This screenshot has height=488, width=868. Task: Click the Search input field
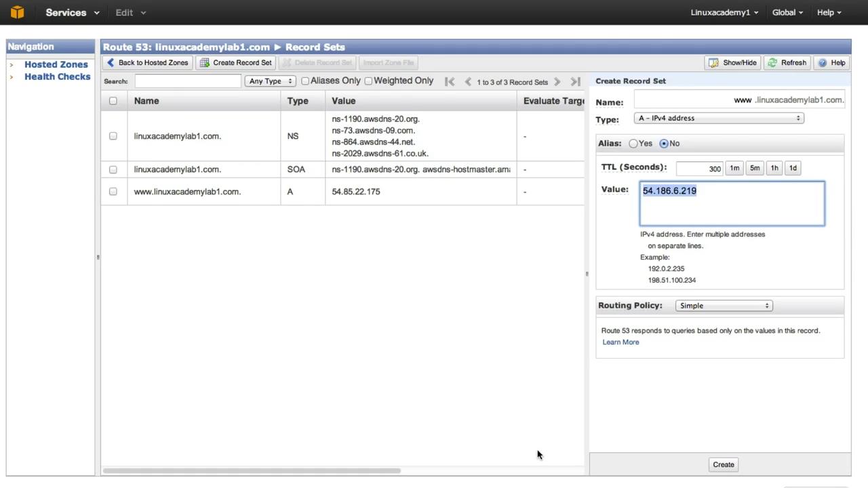point(188,81)
